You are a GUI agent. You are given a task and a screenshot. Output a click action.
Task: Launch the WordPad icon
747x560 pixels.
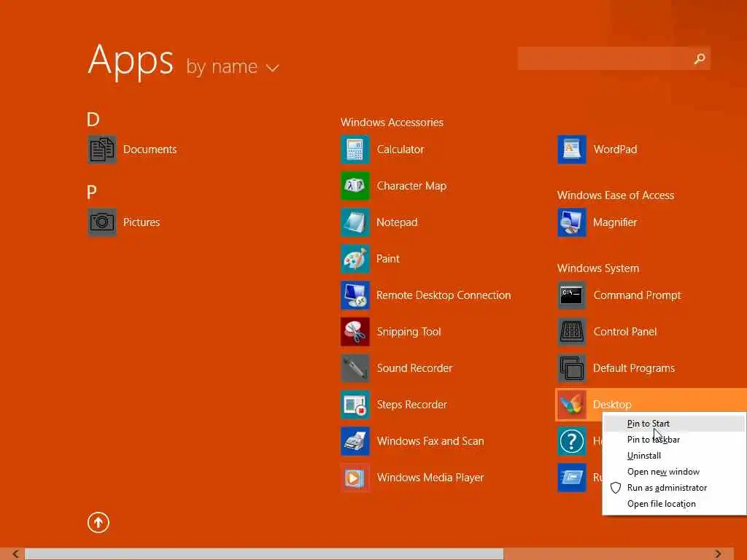click(572, 149)
